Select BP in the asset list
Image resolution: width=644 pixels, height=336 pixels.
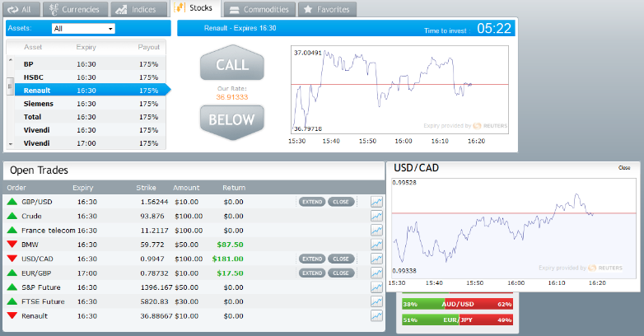(x=90, y=64)
